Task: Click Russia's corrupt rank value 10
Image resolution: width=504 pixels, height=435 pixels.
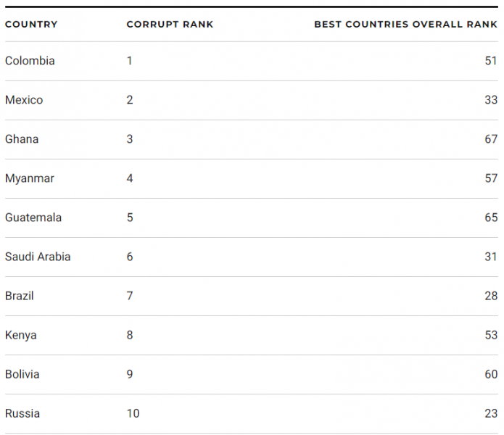Action: [133, 413]
